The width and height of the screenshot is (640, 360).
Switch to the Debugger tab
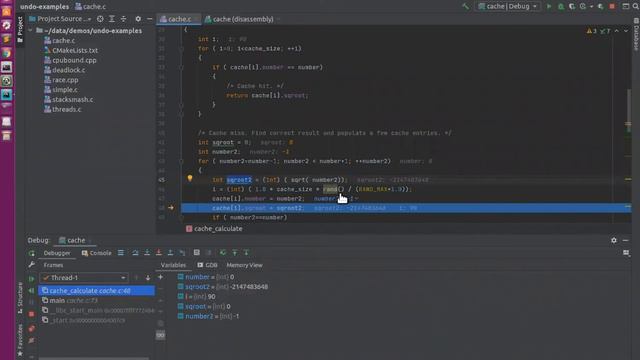tap(57, 253)
